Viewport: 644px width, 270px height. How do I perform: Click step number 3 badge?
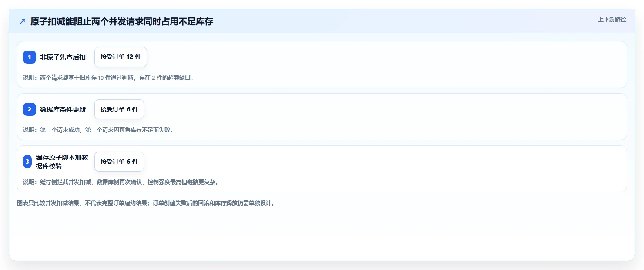(x=27, y=162)
